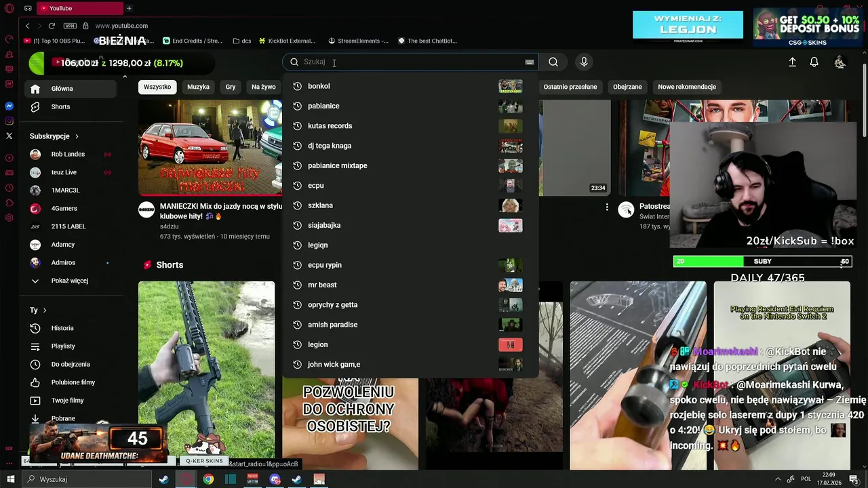Click the magnifier search button on YouTube

coord(553,62)
